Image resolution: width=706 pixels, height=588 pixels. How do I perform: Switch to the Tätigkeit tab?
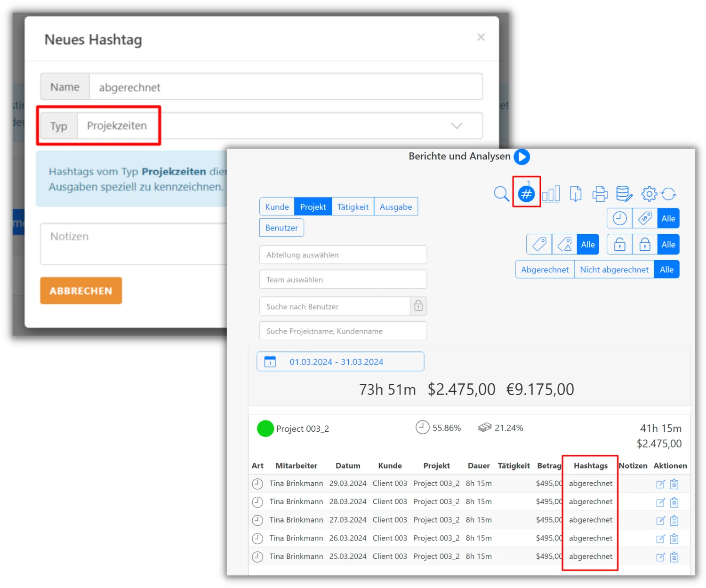353,207
